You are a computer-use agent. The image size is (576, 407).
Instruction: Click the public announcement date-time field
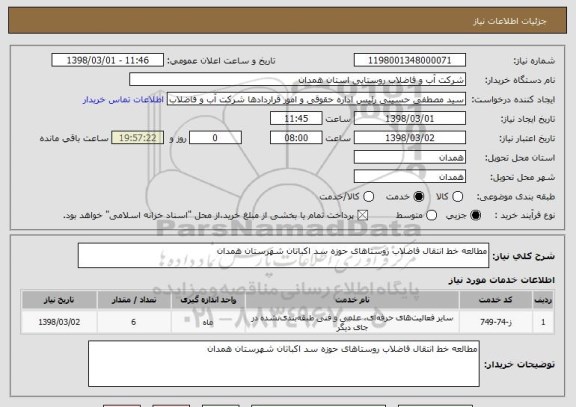pos(108,60)
